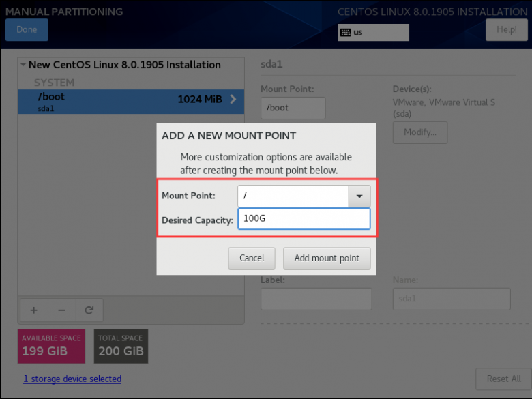Click the TOTAL SPACE 200 GiB box
The image size is (532, 399).
pos(121,346)
